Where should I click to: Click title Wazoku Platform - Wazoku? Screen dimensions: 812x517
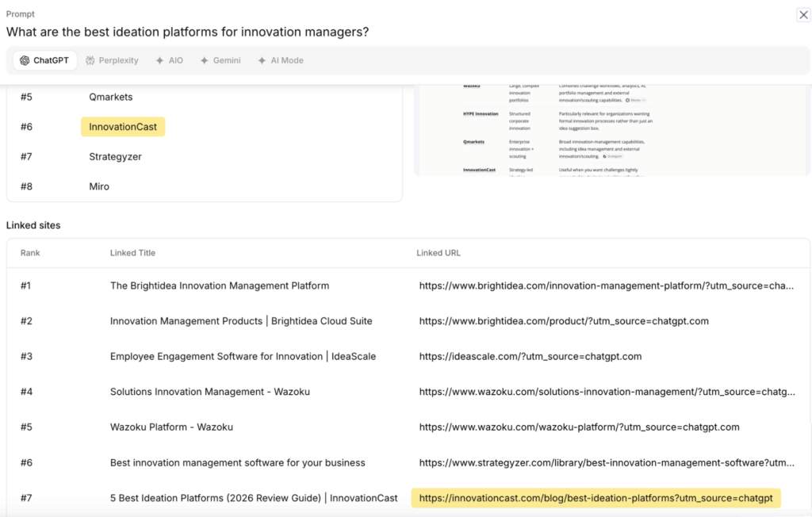(171, 427)
